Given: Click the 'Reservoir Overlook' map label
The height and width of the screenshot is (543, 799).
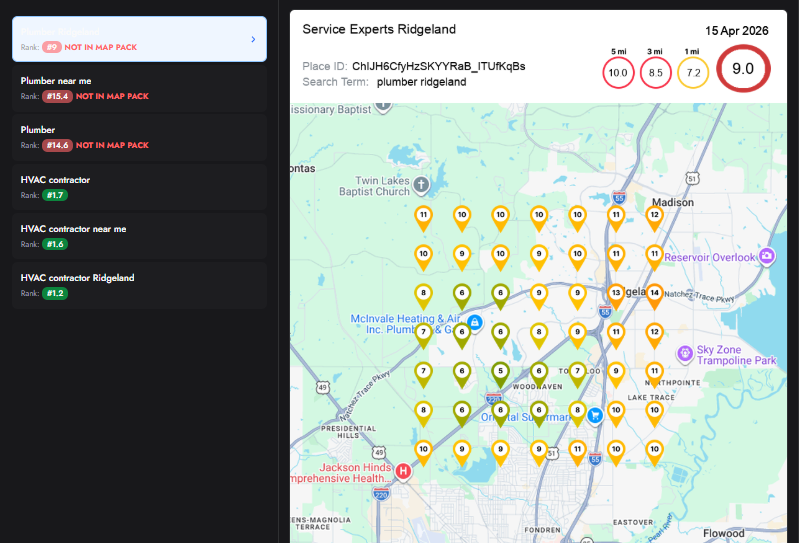Looking at the screenshot, I should click(x=710, y=257).
